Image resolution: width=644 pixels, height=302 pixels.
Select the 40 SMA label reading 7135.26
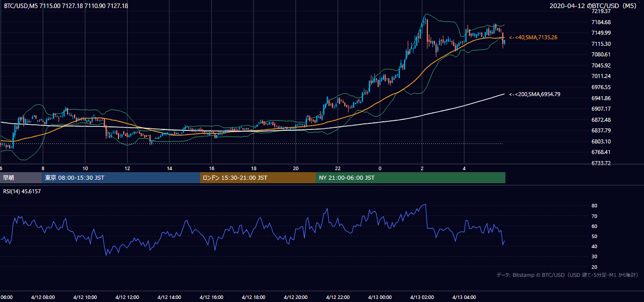tap(533, 37)
